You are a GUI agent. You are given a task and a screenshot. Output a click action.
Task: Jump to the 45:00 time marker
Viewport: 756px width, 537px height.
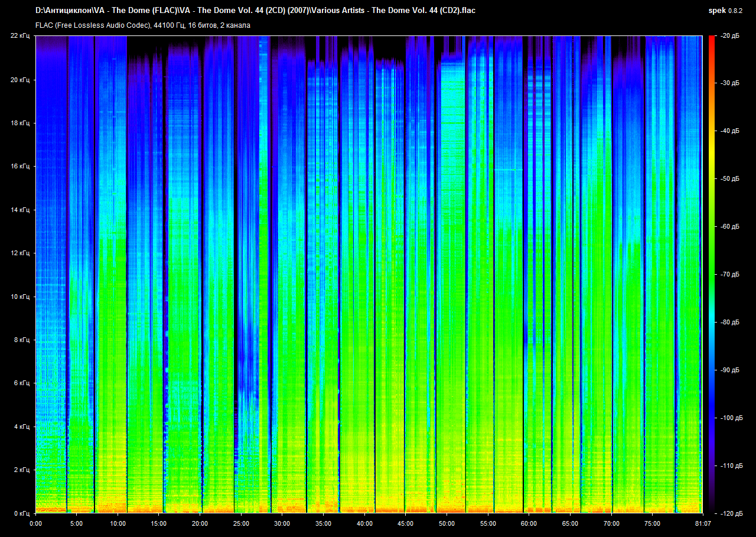coord(405,523)
